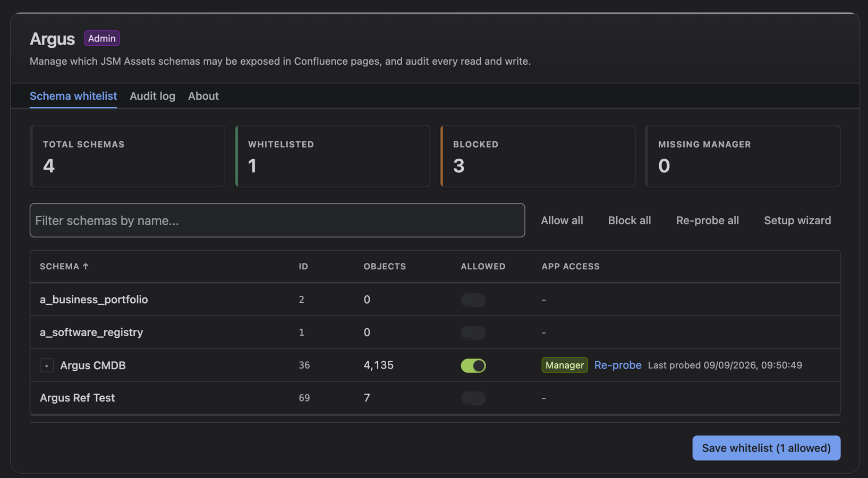Launch the Setup wizard
868x478 pixels.
tap(797, 220)
